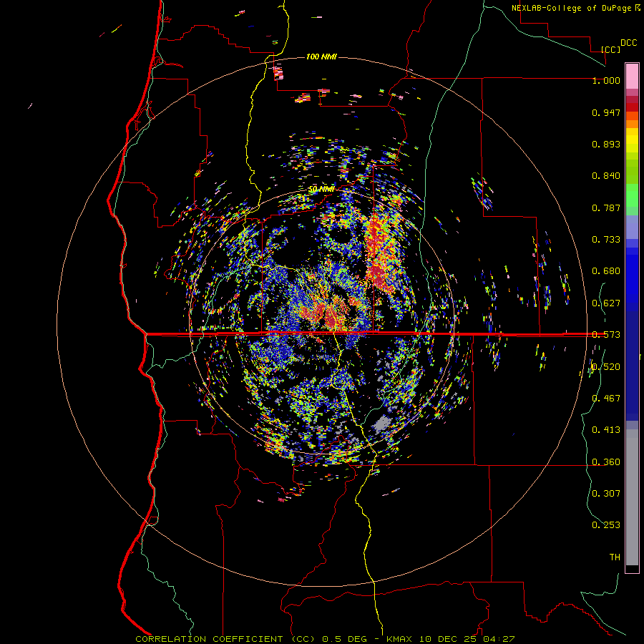Click the 0.947 value on the color scale

coord(606,112)
